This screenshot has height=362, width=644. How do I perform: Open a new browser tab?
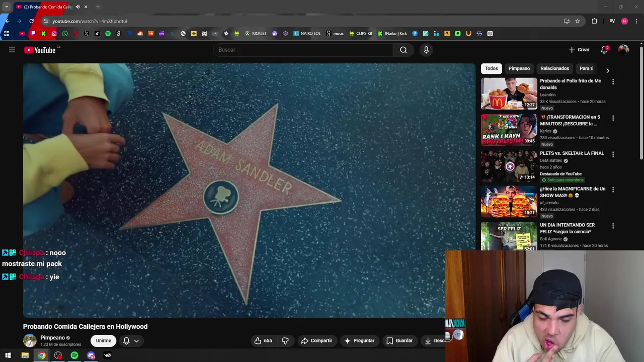[x=98, y=7]
